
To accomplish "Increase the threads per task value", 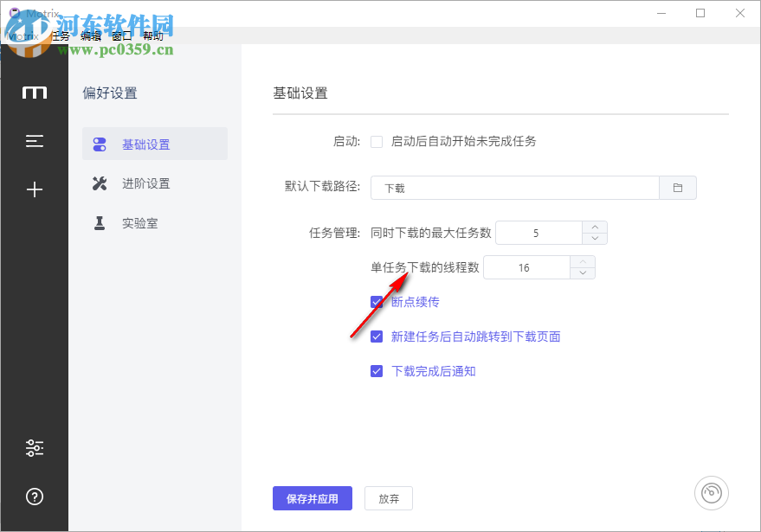I will pyautogui.click(x=583, y=262).
